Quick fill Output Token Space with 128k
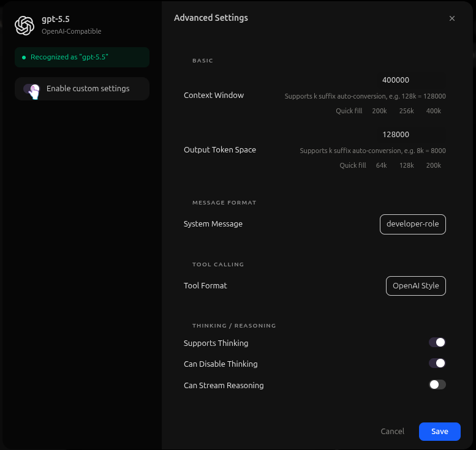This screenshot has height=450, width=476. 406,165
